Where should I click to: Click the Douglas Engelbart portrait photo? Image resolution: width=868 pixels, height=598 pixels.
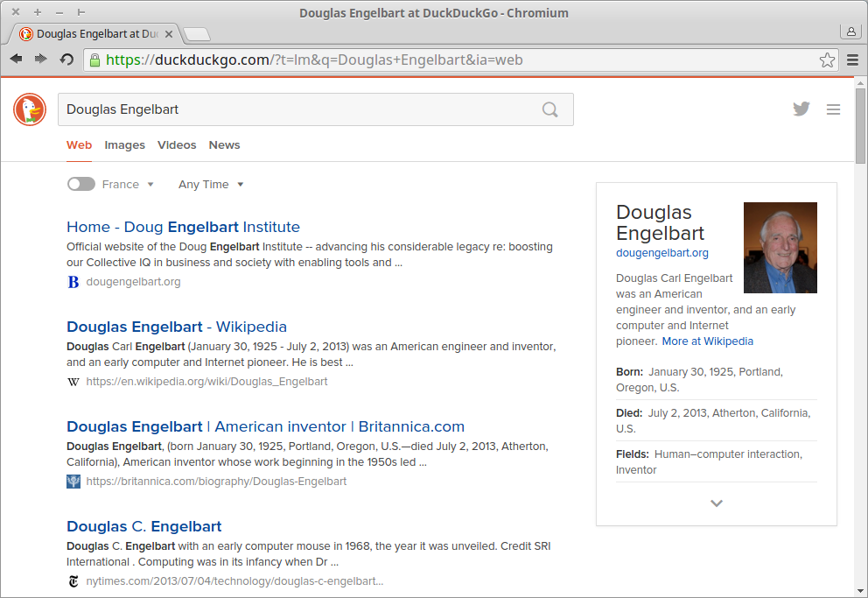click(780, 248)
